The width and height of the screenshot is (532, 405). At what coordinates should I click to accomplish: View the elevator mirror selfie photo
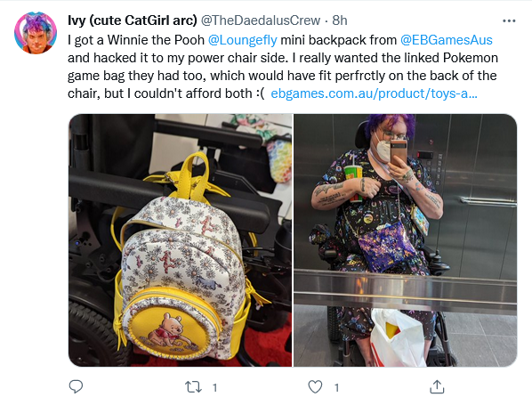[x=405, y=240]
